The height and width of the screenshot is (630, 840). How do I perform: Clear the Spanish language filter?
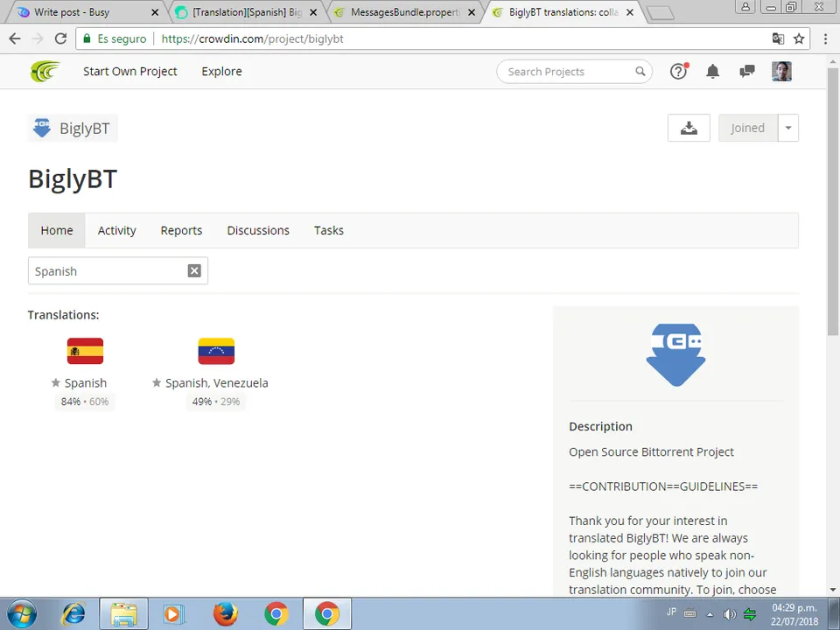[194, 270]
